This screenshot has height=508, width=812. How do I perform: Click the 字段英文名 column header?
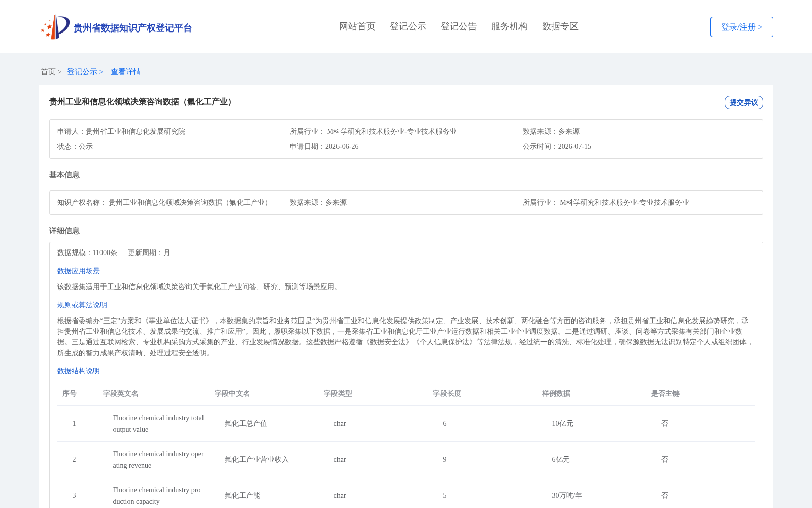[121, 393]
